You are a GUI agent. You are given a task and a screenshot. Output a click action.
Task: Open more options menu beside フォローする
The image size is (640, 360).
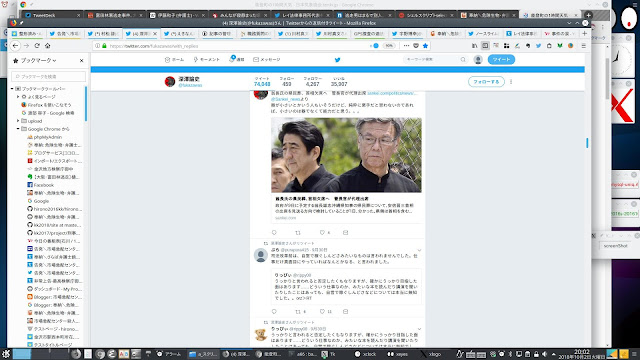[x=511, y=82]
